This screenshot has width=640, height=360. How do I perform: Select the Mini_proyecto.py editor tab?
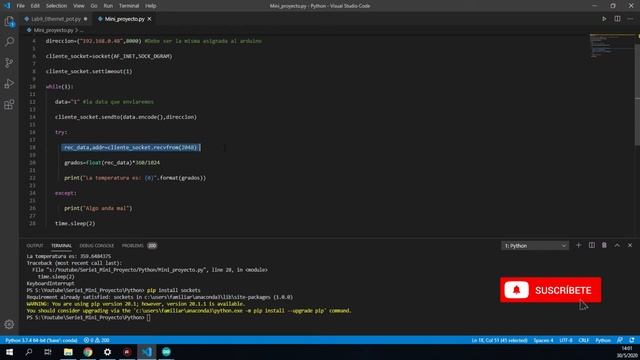pyautogui.click(x=124, y=19)
